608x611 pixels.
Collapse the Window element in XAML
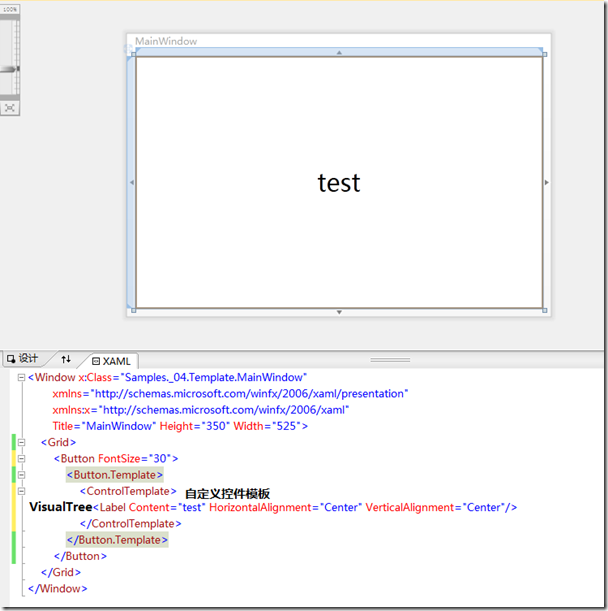[x=21, y=378]
